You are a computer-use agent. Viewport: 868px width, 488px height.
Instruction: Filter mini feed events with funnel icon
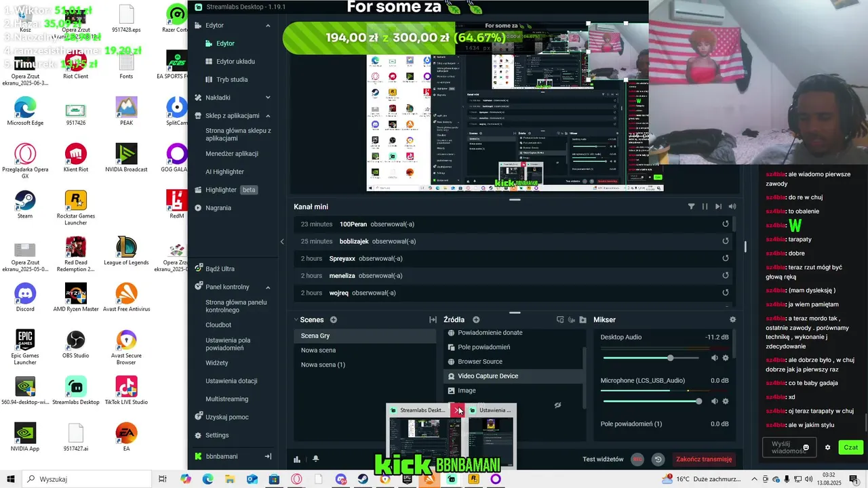[x=691, y=207]
